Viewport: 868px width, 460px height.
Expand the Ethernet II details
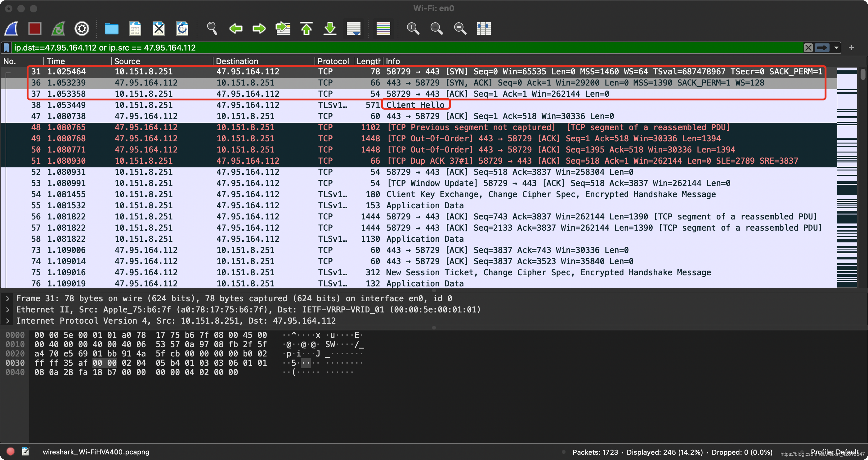click(x=7, y=310)
